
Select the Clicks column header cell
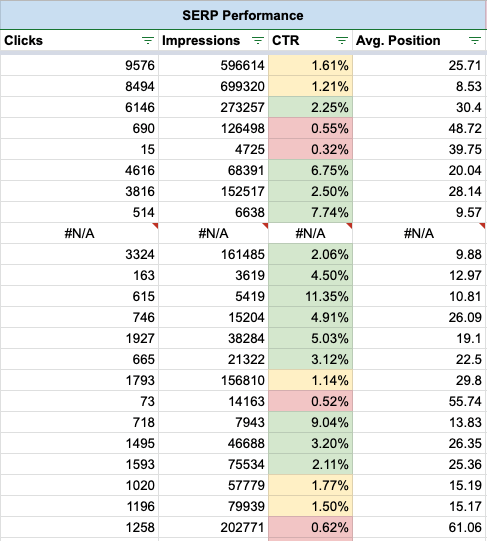tap(79, 41)
